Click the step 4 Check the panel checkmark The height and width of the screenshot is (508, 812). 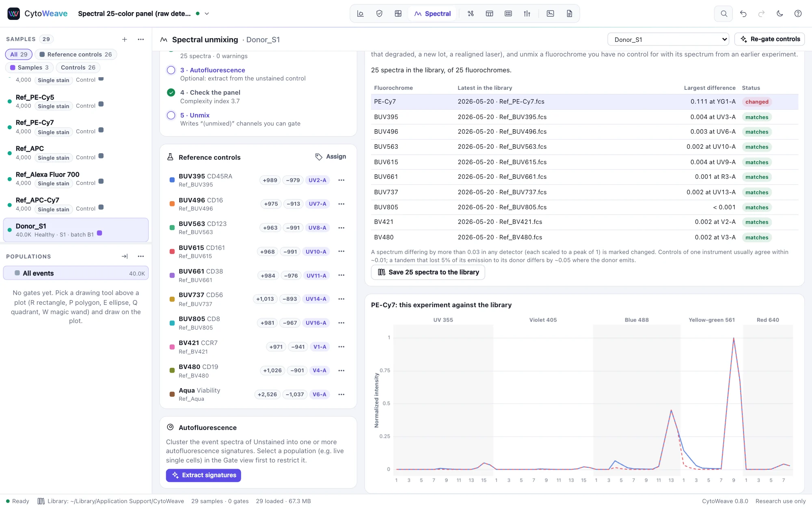pos(171,92)
